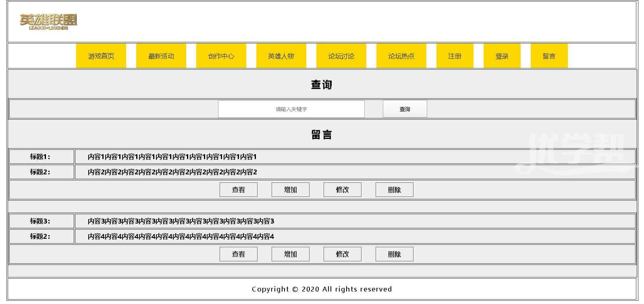
Task: Click 查看 under the second message block
Action: click(x=238, y=254)
